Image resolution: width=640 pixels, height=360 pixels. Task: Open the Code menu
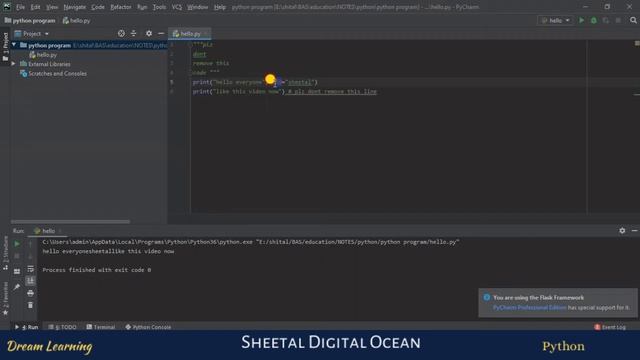98,7
